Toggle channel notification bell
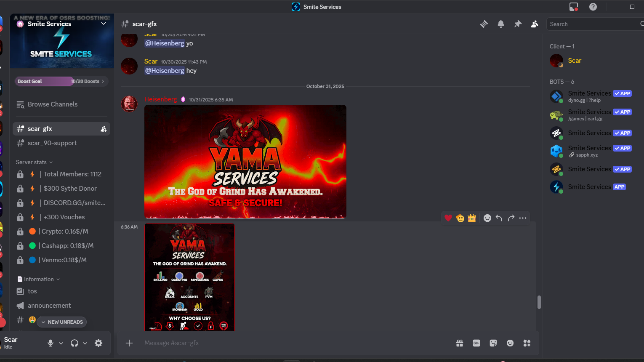 pos(501,24)
